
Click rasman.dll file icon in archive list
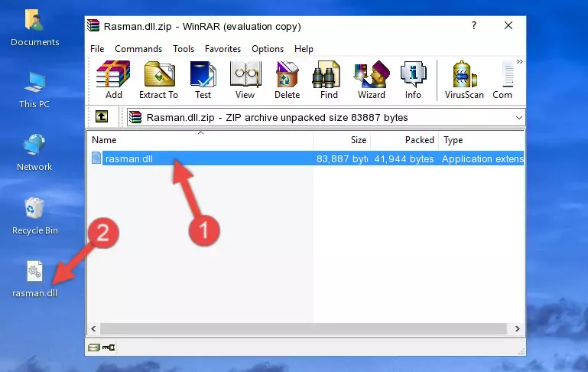coord(96,158)
